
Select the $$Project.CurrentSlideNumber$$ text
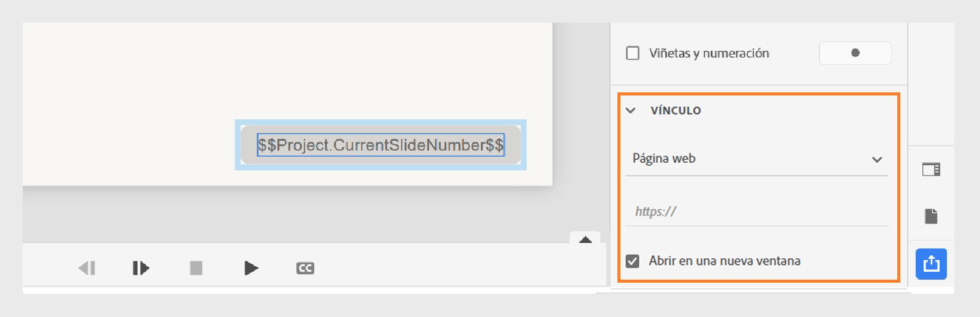(x=380, y=145)
